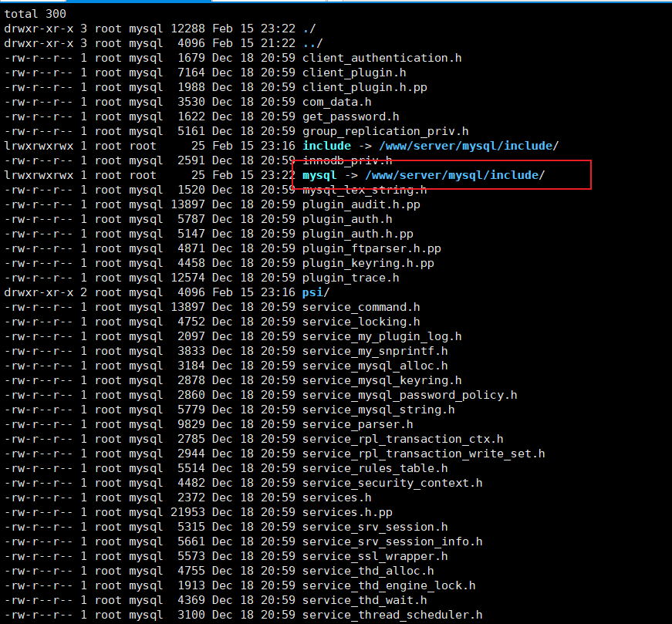
Task: Click the current directory ./ entry
Action: pyautogui.click(x=309, y=29)
